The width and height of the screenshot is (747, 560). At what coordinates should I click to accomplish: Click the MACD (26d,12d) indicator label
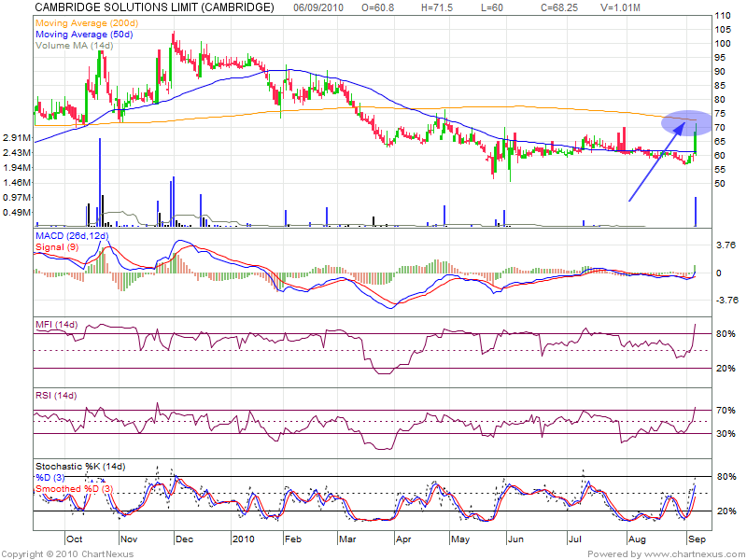click(x=73, y=237)
